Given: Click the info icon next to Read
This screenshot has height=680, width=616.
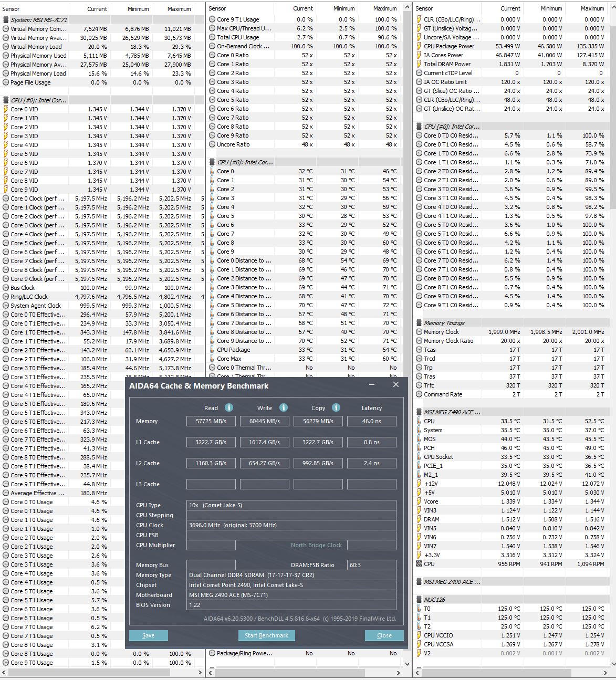Looking at the screenshot, I should pos(228,407).
